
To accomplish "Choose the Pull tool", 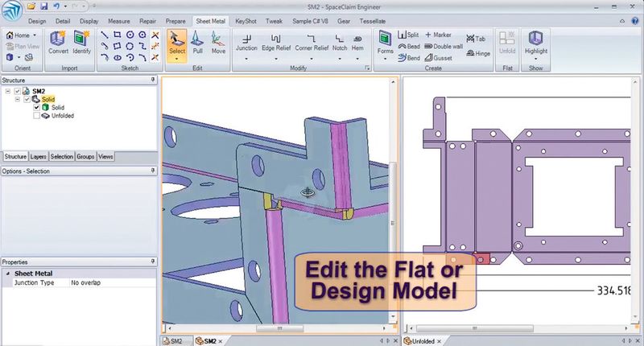I will point(197,43).
